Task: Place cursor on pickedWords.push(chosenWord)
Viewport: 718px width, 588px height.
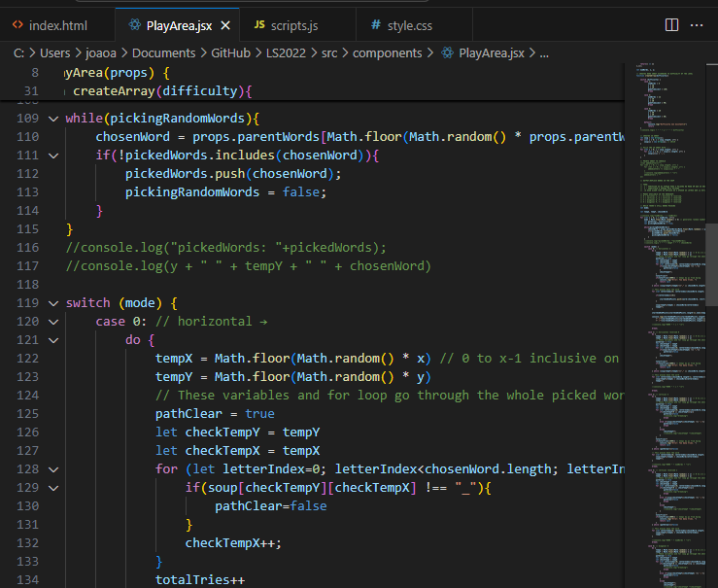Action: coord(233,174)
